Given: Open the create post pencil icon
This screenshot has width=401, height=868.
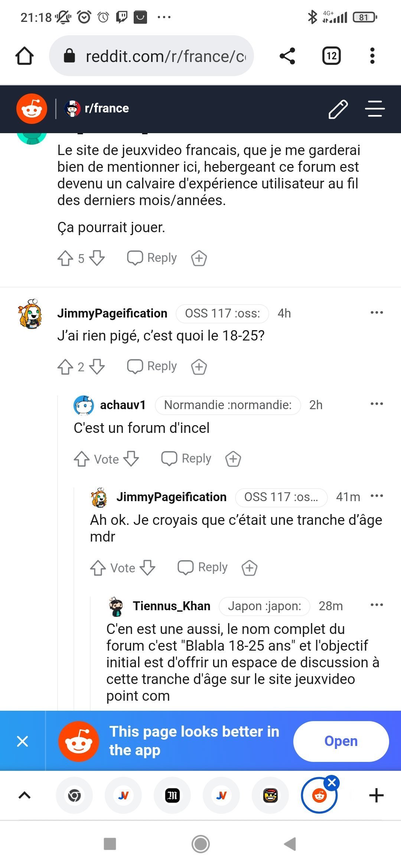Looking at the screenshot, I should (x=338, y=109).
